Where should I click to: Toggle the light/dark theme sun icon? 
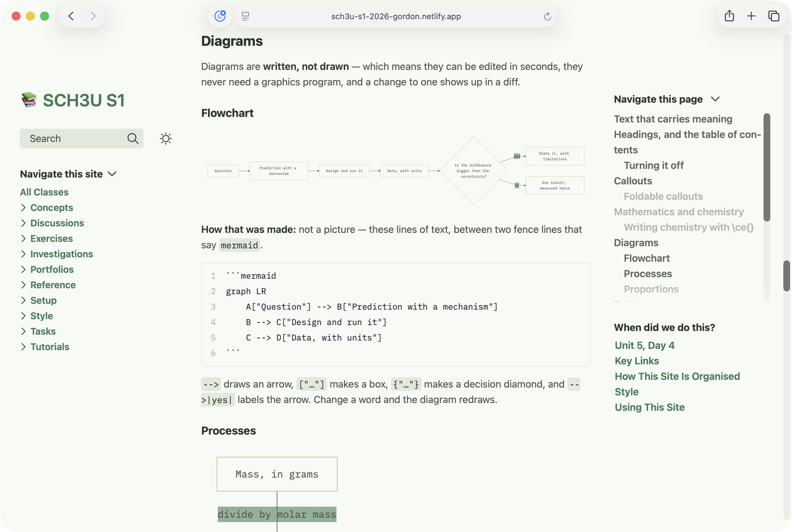(165, 138)
